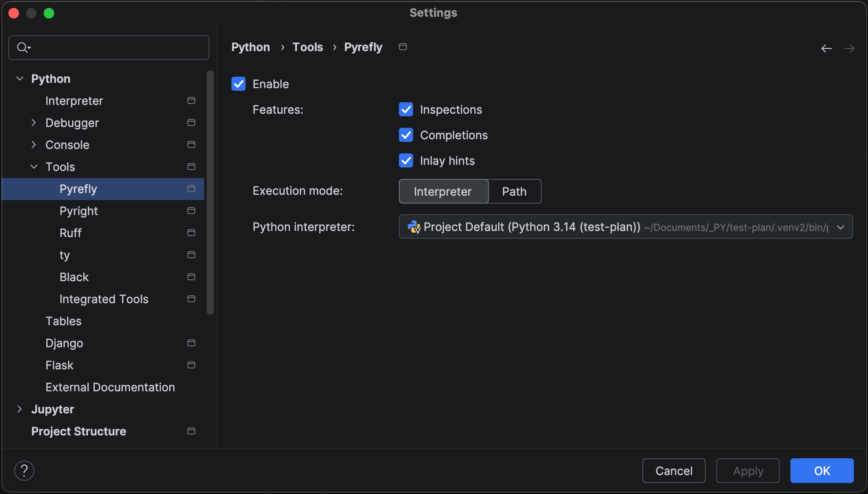Click project-level icon beside Pyrefly breadcrumb

(402, 47)
